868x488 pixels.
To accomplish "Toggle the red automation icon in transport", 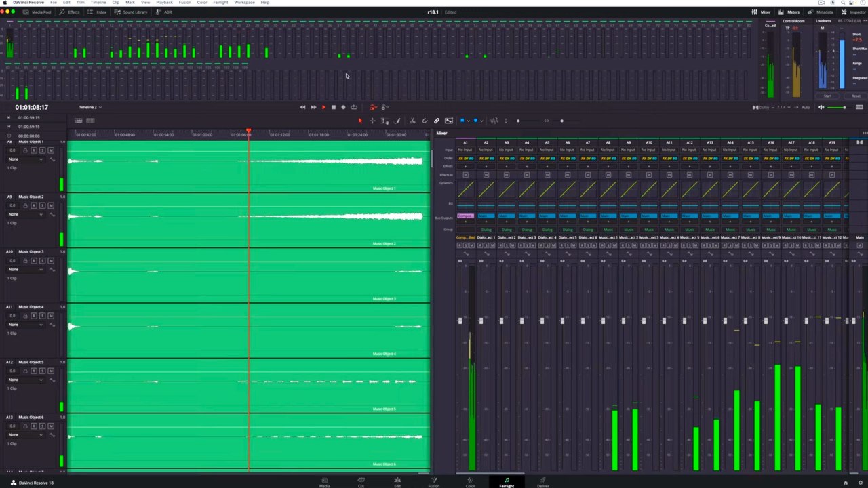I will click(x=372, y=107).
